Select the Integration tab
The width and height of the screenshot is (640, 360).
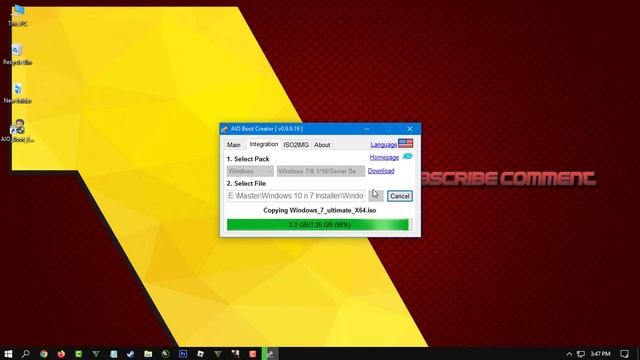pyautogui.click(x=264, y=144)
